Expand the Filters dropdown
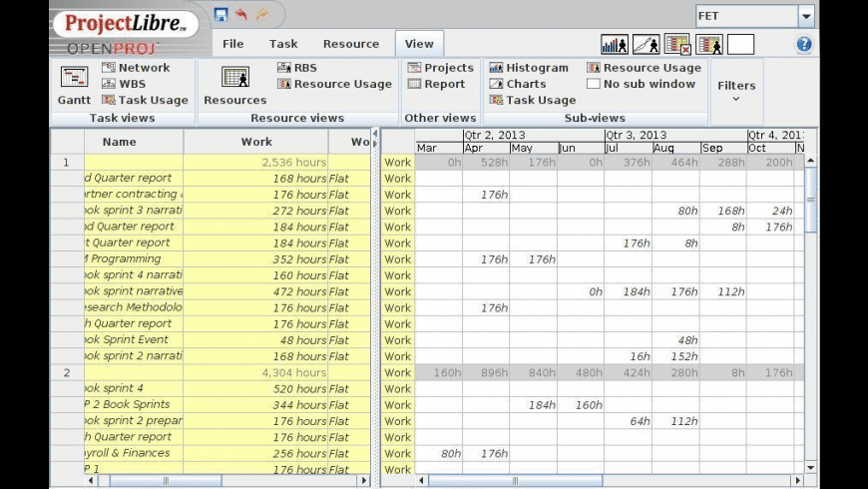 (736, 90)
